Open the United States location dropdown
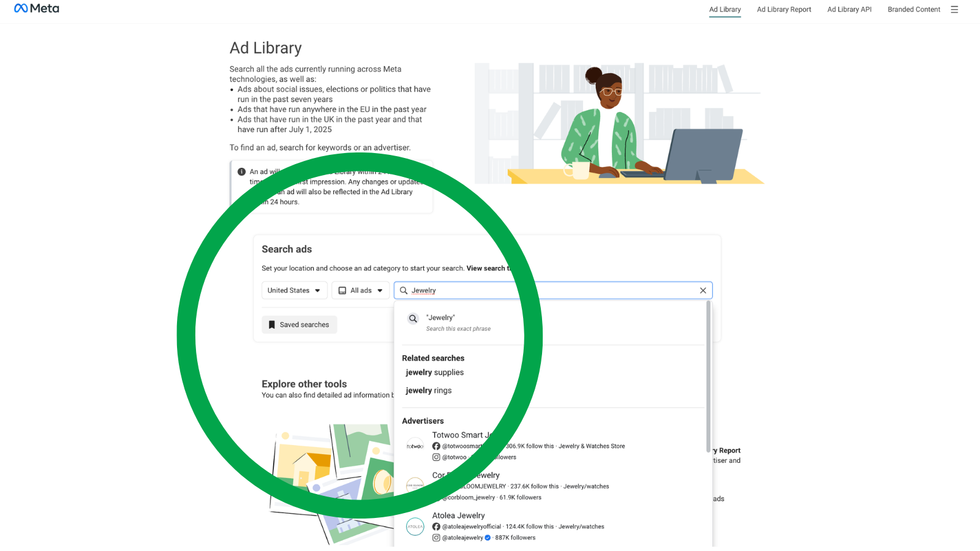The image size is (980, 551). click(295, 291)
